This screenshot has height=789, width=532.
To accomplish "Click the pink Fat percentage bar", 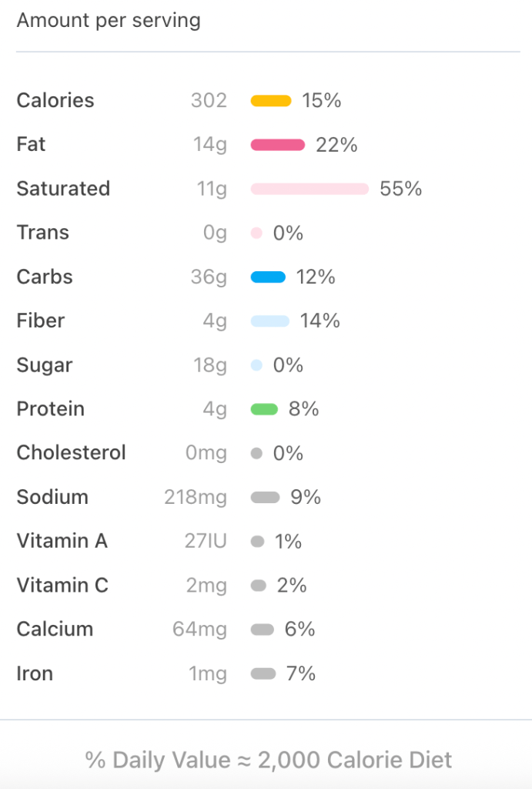I will pos(278,145).
